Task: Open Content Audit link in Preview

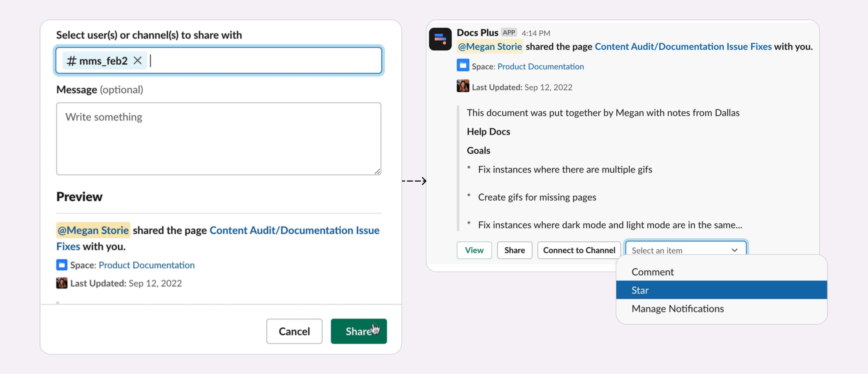Action: pos(295,230)
